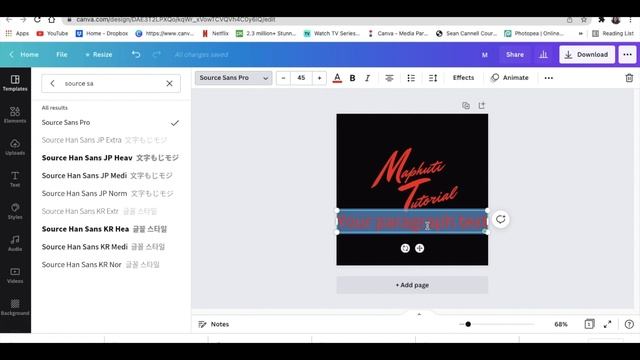The width and height of the screenshot is (640, 360).
Task: Open Netflix bookmark in browser bar
Action: point(216,33)
